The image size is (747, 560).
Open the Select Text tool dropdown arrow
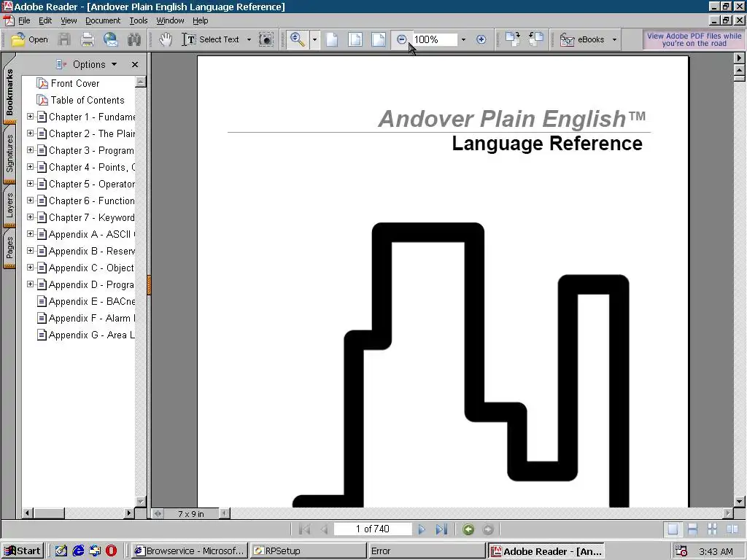pos(249,39)
